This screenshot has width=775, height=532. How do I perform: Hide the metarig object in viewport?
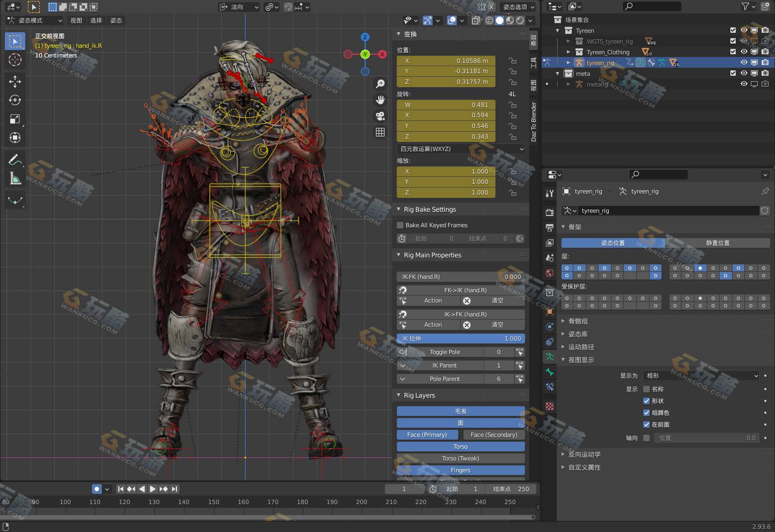coord(744,84)
